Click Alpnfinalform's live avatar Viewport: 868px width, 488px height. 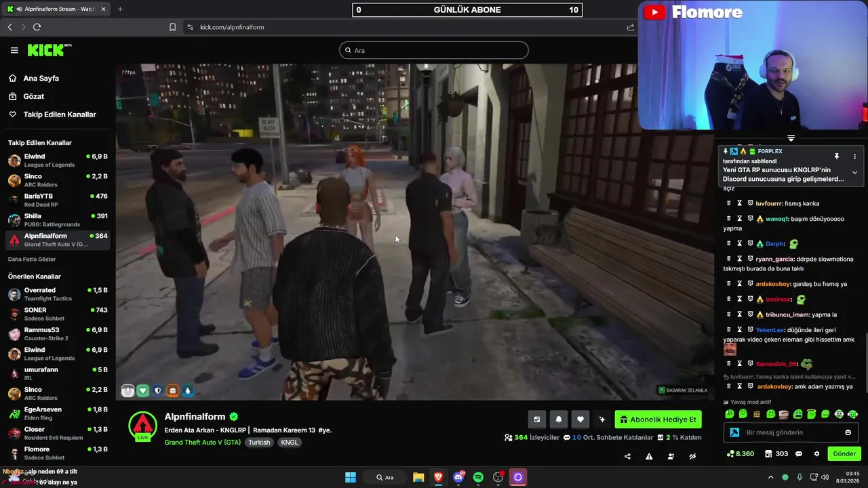[x=142, y=426]
